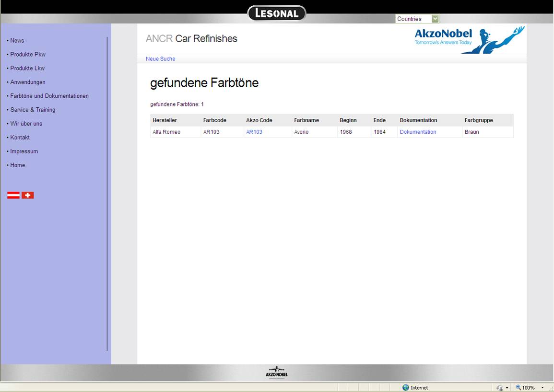The image size is (554, 392).
Task: Click the Akzo Nobel footer logo
Action: click(x=277, y=373)
